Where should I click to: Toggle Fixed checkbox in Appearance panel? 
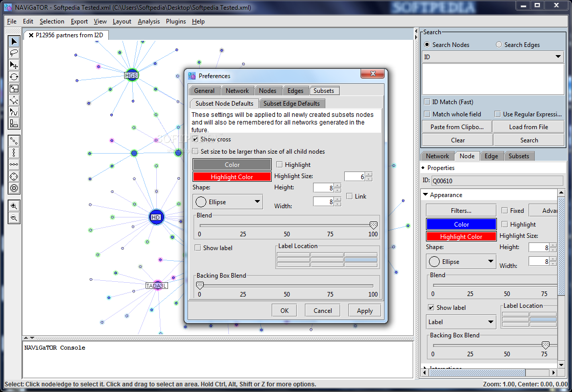505,210
